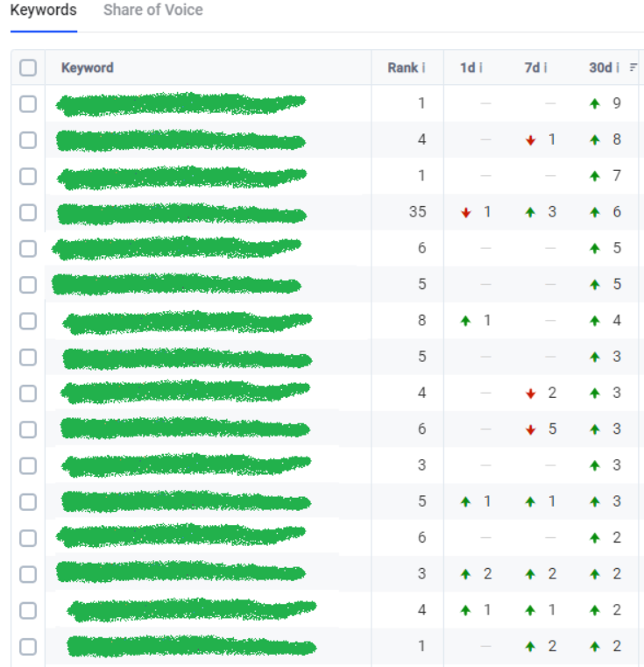Screen dimensions: 644x667
Task: Switch to the Share of Voice tab
Action: (x=152, y=11)
